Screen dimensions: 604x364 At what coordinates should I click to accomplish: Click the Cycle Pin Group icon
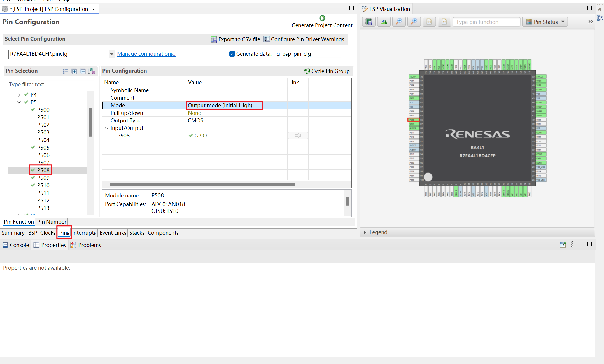pyautogui.click(x=307, y=71)
